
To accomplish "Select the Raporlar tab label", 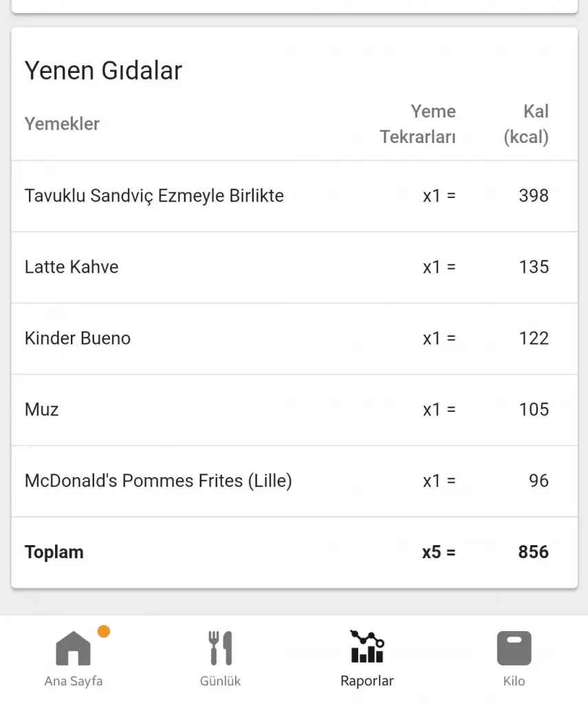I will coord(367,681).
